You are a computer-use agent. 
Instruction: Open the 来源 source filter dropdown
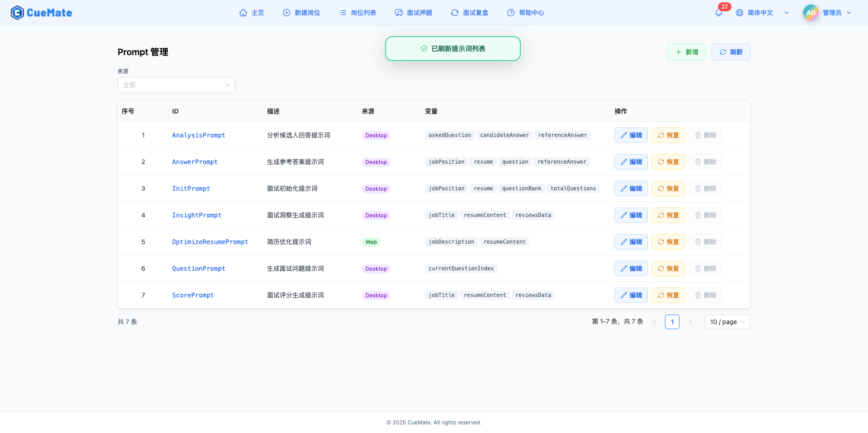(x=176, y=85)
